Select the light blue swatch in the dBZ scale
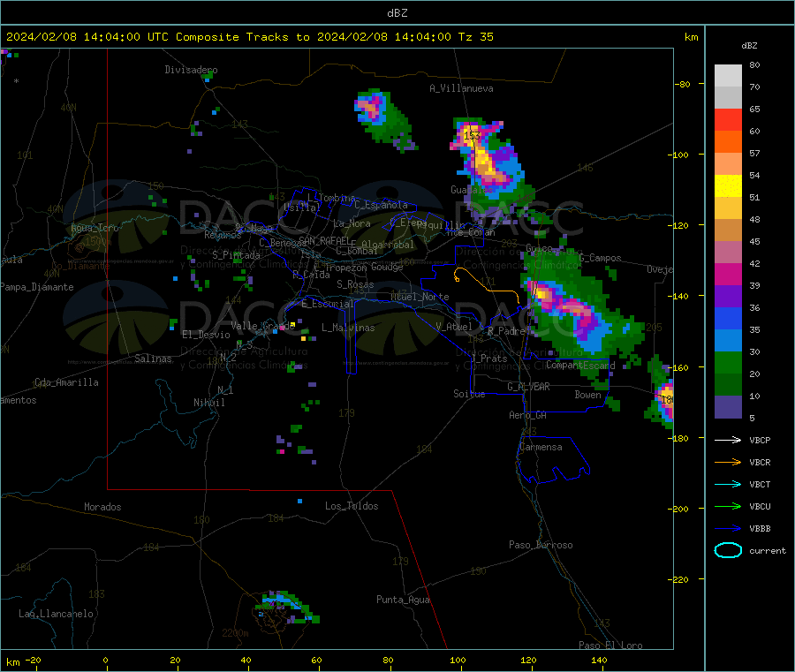795x672 pixels. [728, 341]
